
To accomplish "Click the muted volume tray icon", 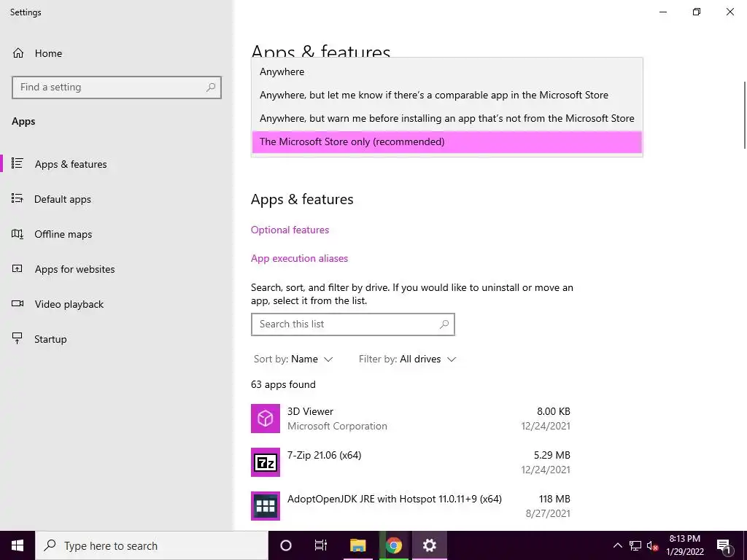I will click(x=652, y=545).
